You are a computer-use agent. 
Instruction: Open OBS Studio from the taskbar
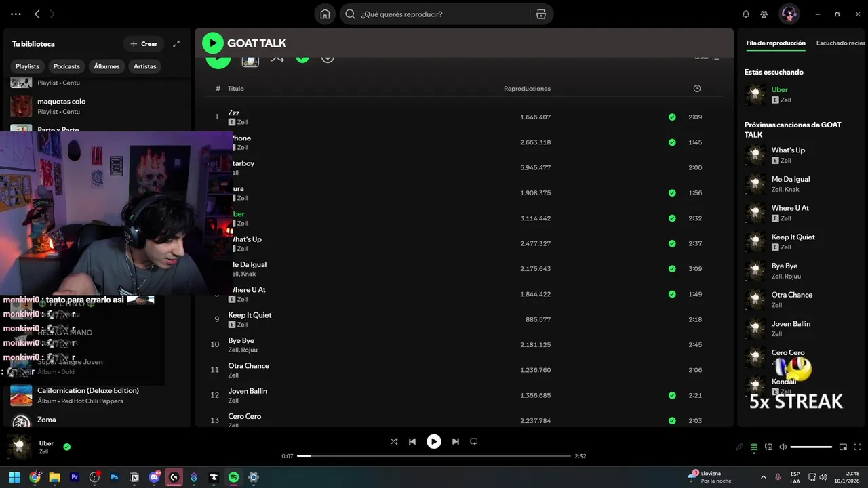point(94,477)
